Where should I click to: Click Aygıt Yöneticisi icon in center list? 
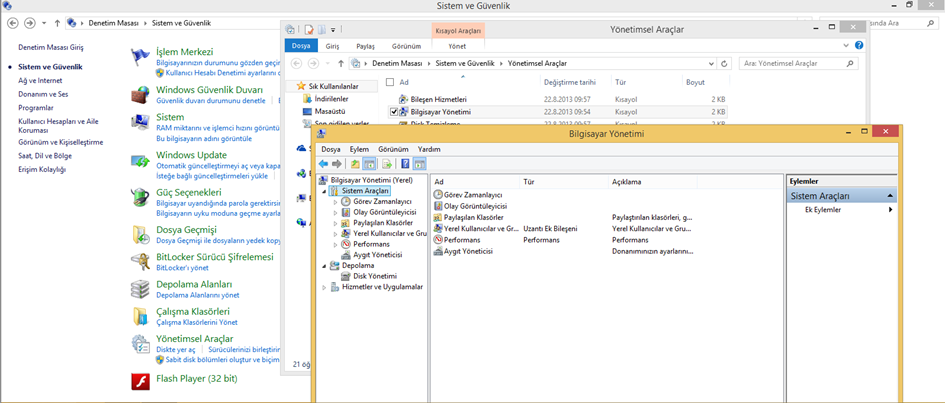pyautogui.click(x=438, y=251)
